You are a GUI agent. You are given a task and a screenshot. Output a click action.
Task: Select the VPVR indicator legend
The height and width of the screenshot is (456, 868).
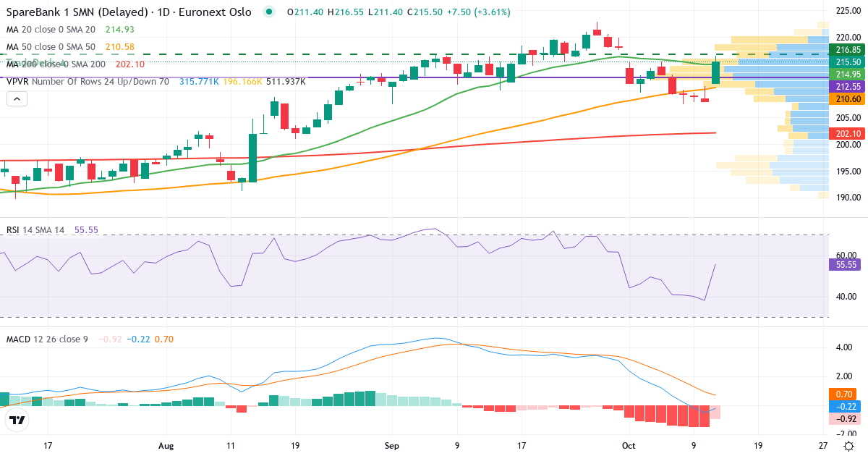click(88, 82)
